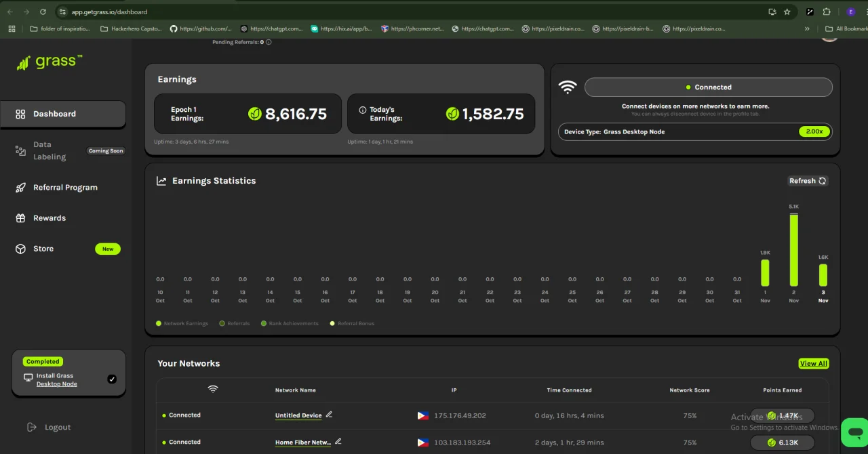Viewport: 868px width, 454px height.
Task: Click View All networks link
Action: pos(813,364)
